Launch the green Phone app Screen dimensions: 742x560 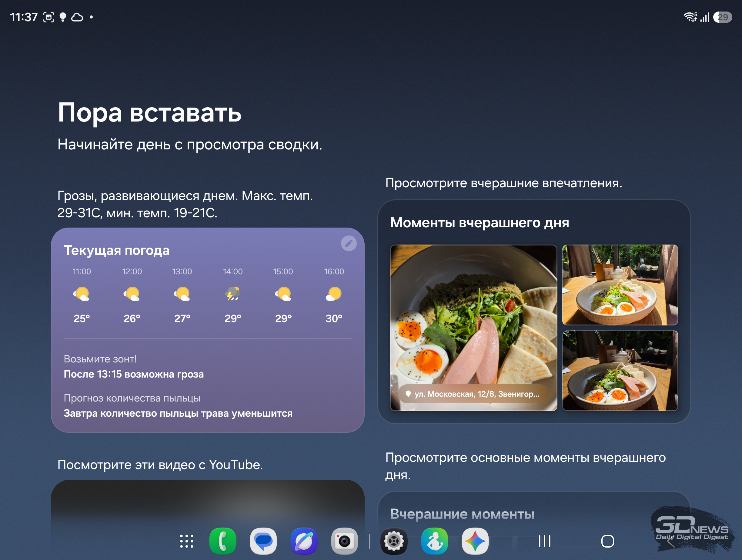[x=222, y=541]
